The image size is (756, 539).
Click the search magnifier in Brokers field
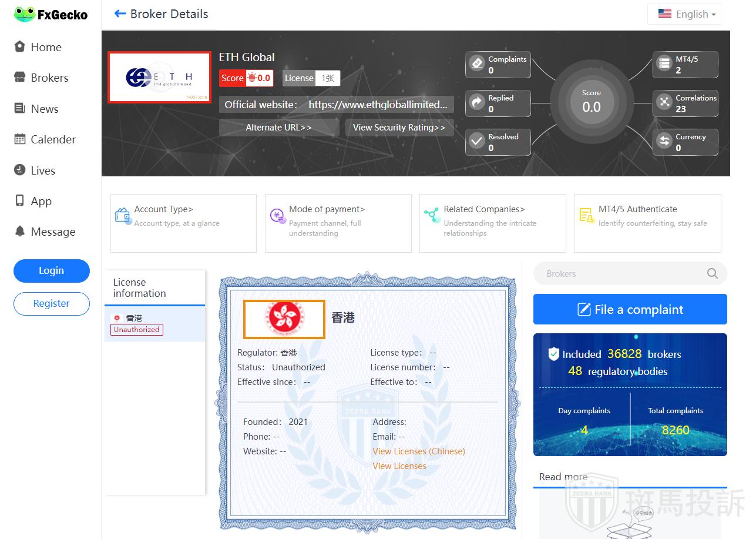(x=712, y=273)
